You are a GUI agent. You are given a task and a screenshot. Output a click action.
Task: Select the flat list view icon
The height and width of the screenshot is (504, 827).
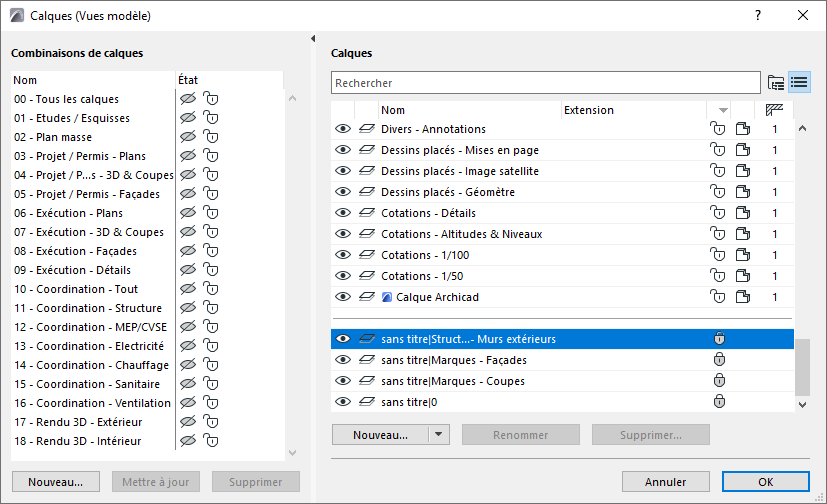click(x=799, y=83)
